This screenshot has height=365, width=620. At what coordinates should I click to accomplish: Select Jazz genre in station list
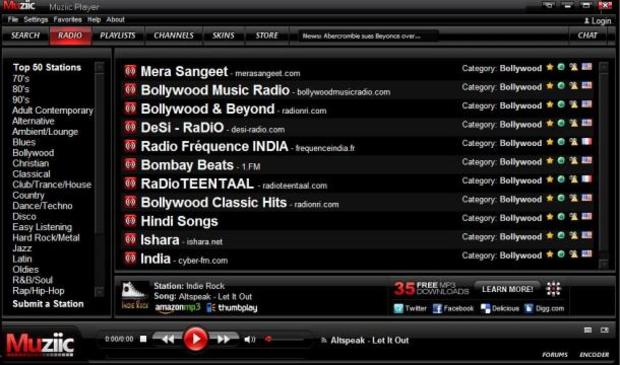[x=22, y=248]
